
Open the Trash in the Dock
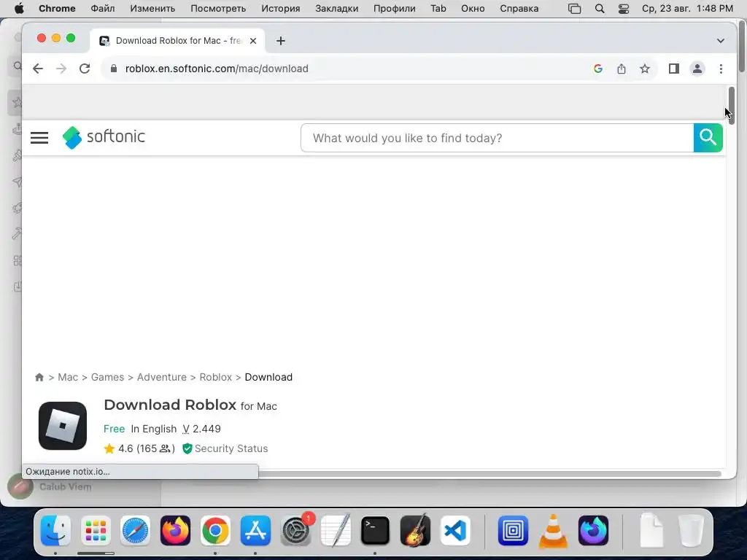tap(691, 531)
